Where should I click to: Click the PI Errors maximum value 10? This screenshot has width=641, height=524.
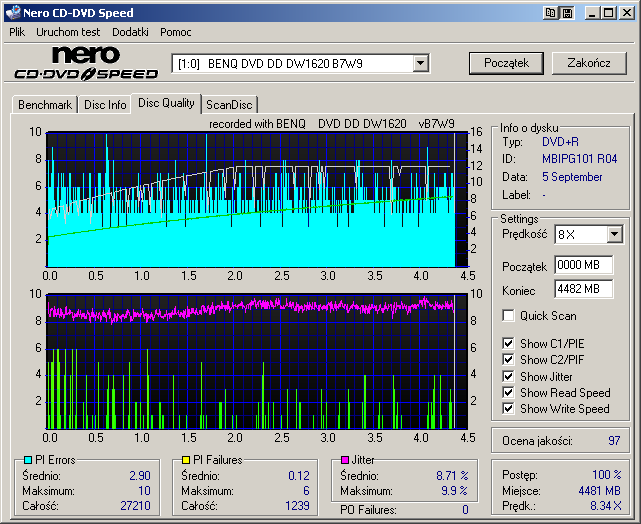[144, 490]
